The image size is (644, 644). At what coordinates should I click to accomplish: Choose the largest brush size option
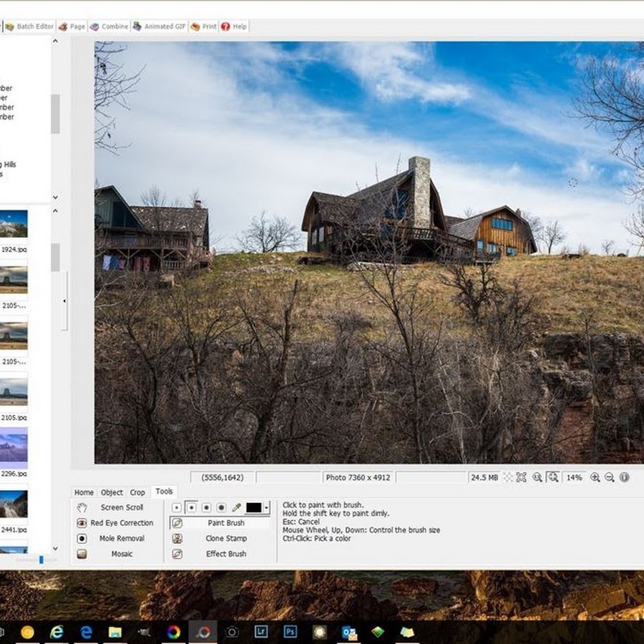click(x=221, y=507)
